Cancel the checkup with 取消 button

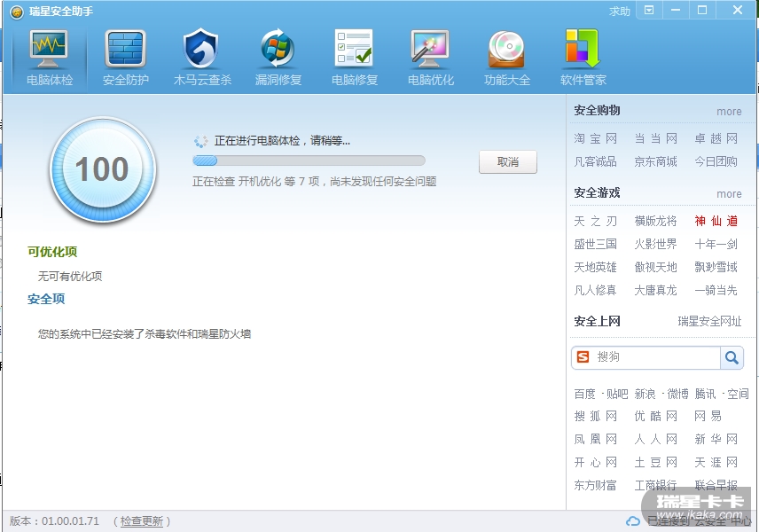tap(508, 161)
